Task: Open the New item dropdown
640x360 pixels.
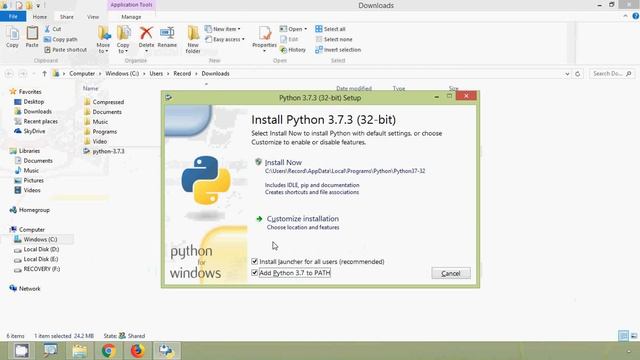Action: coord(222,29)
